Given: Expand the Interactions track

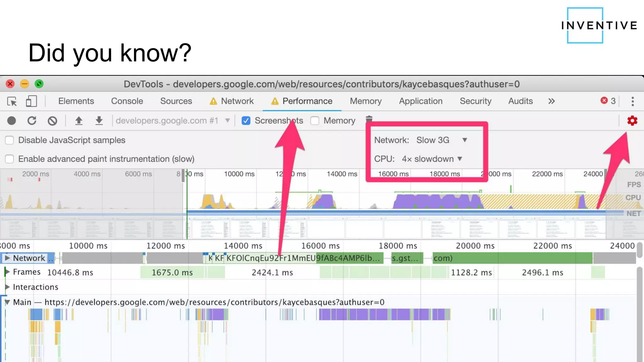Looking at the screenshot, I should pos(7,287).
